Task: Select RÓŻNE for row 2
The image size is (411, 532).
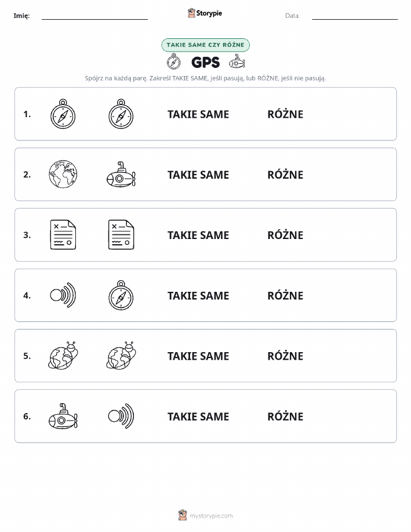Action: [285, 175]
